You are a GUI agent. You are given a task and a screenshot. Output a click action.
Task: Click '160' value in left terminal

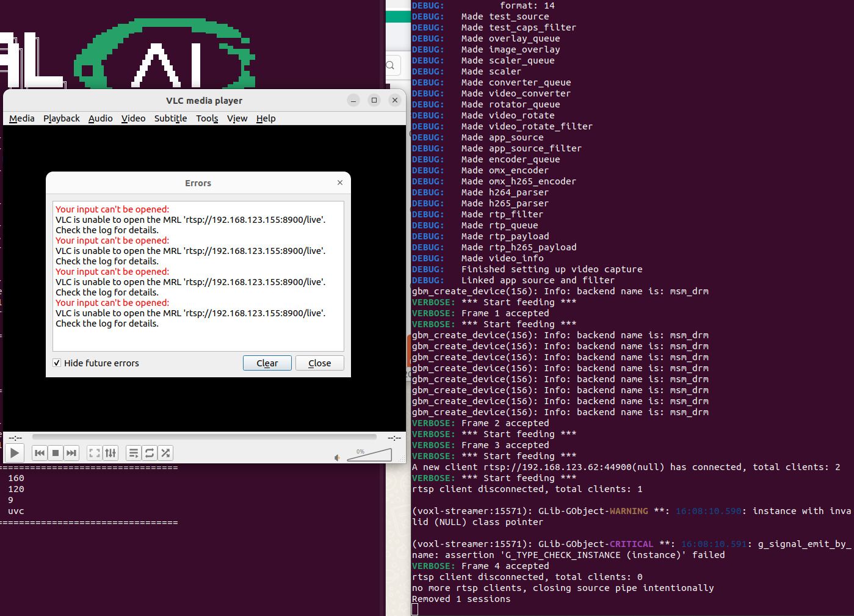(x=16, y=478)
